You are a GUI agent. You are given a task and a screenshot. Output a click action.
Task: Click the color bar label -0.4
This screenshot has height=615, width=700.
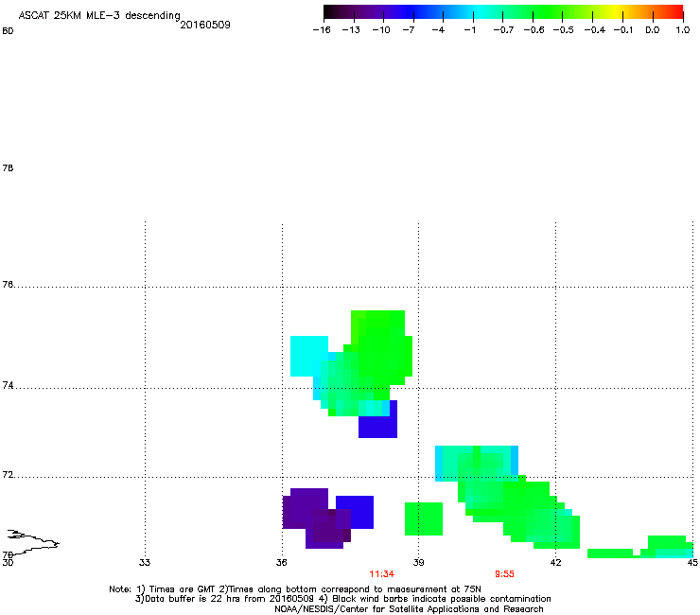595,30
